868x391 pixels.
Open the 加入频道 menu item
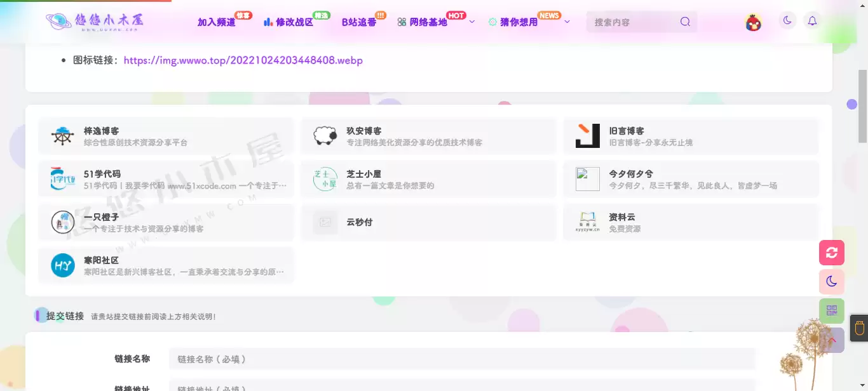[216, 21]
